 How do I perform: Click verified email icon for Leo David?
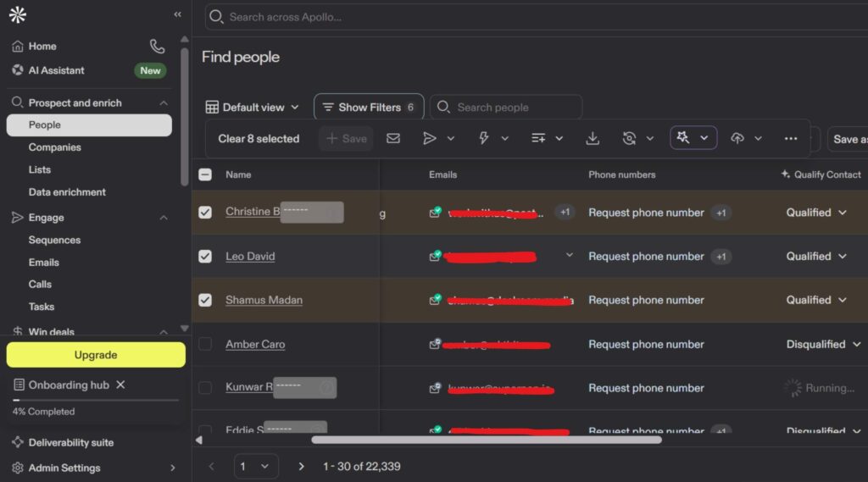(435, 256)
